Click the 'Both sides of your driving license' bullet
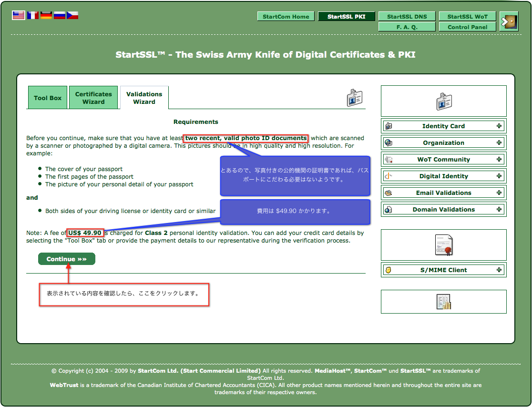The width and height of the screenshot is (532, 407). click(130, 211)
